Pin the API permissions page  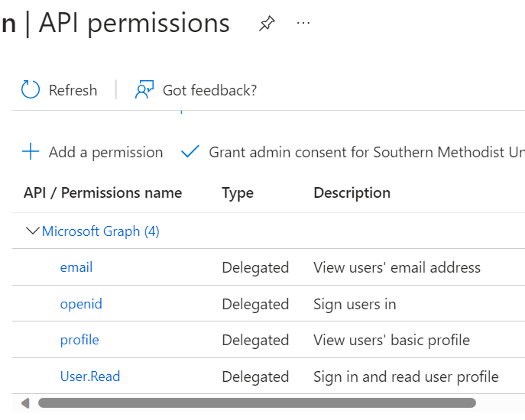(x=267, y=24)
